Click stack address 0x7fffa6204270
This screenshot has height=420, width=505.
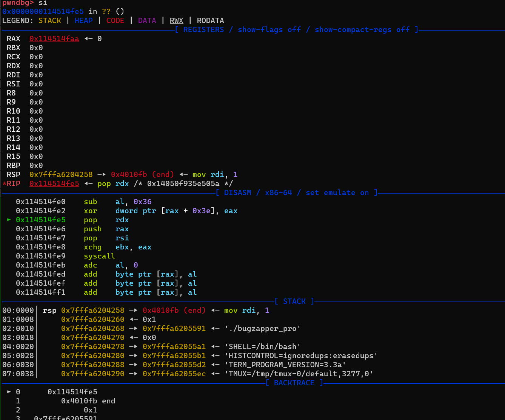click(93, 338)
